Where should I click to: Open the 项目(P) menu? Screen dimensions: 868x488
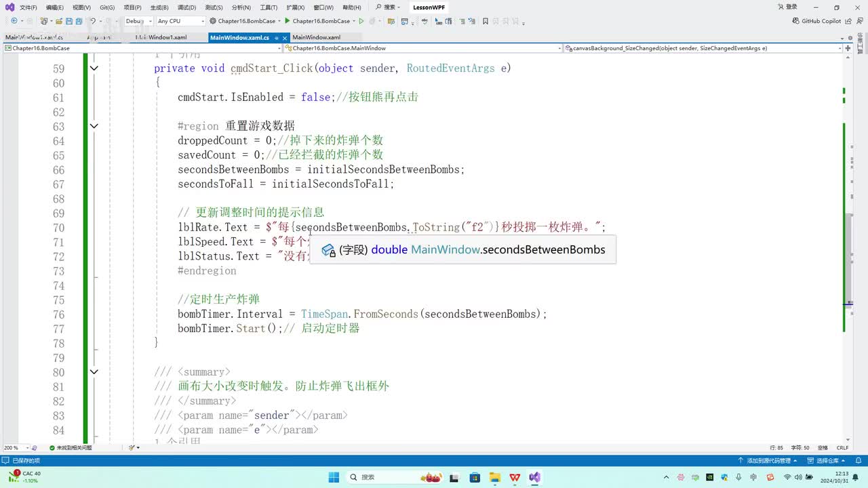133,7
